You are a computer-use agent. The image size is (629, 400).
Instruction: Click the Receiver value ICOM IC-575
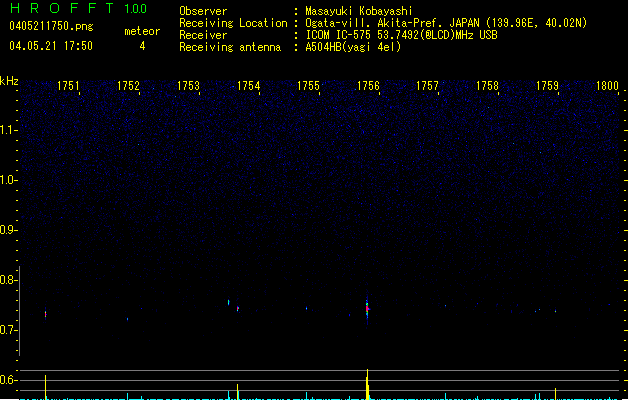coord(402,35)
